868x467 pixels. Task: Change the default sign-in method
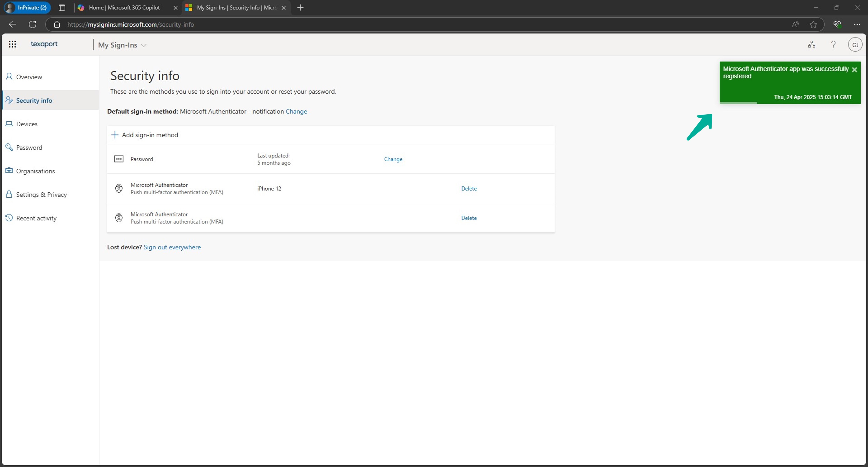coord(296,111)
